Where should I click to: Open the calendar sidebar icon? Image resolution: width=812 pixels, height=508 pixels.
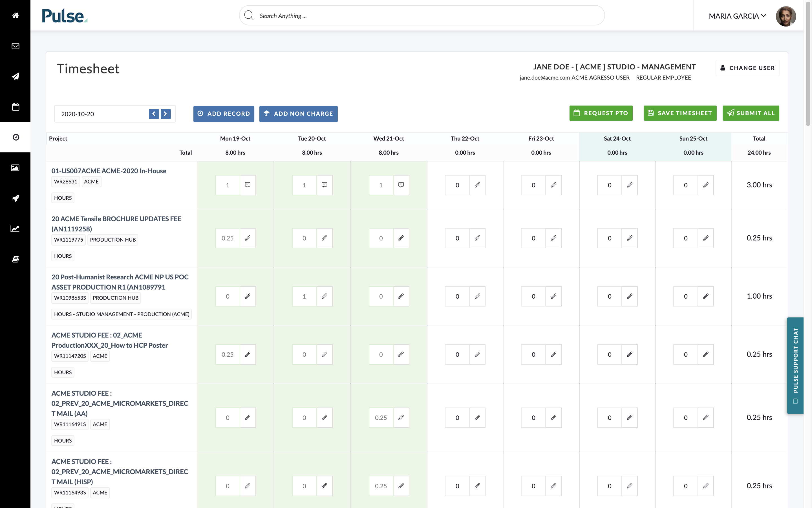(16, 107)
